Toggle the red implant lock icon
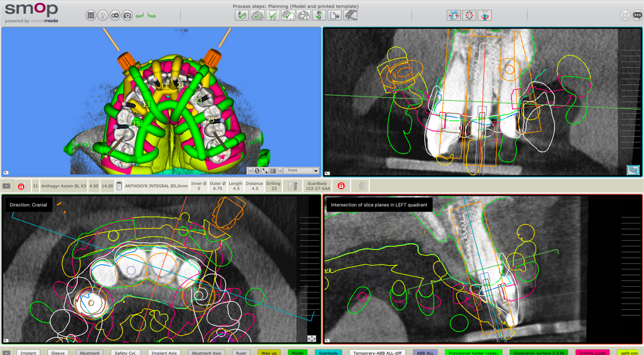The width and height of the screenshot is (644, 355). pyautogui.click(x=21, y=186)
